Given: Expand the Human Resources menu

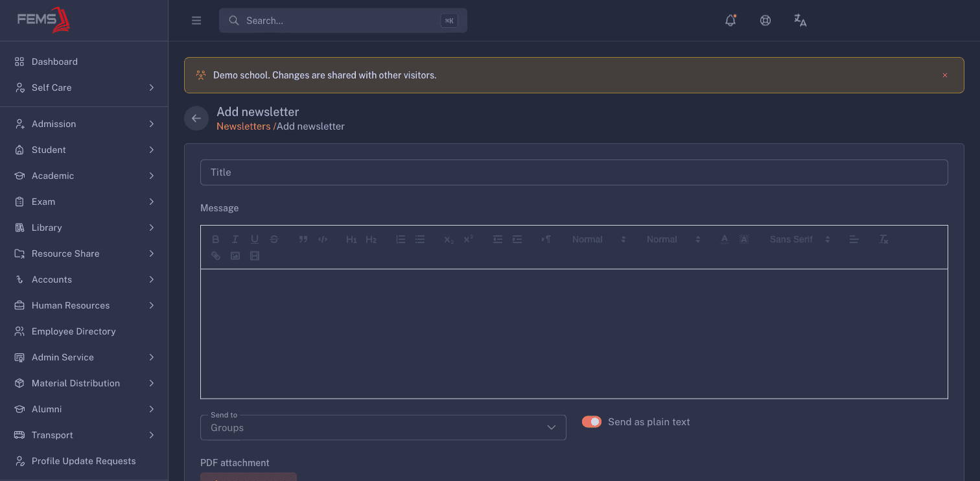Looking at the screenshot, I should 84,305.
